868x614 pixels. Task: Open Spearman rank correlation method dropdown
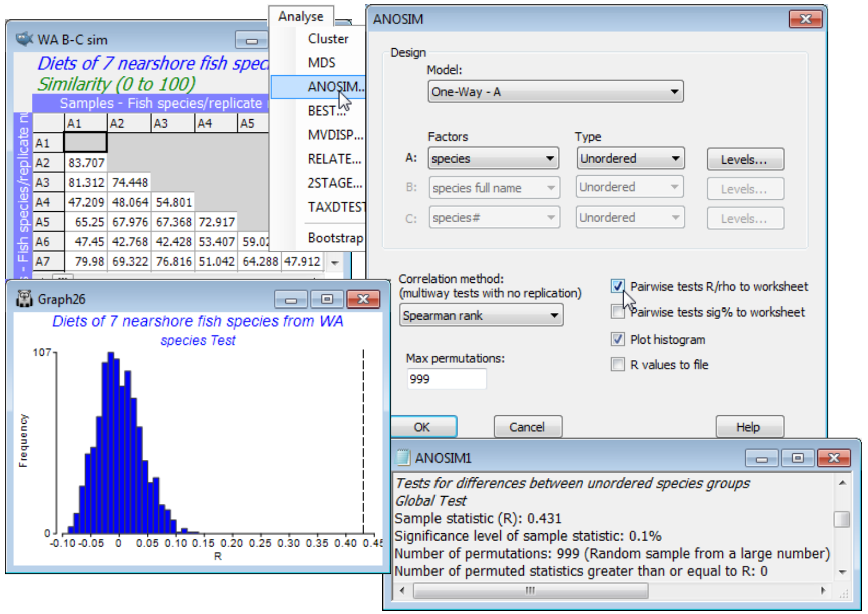pos(481,315)
